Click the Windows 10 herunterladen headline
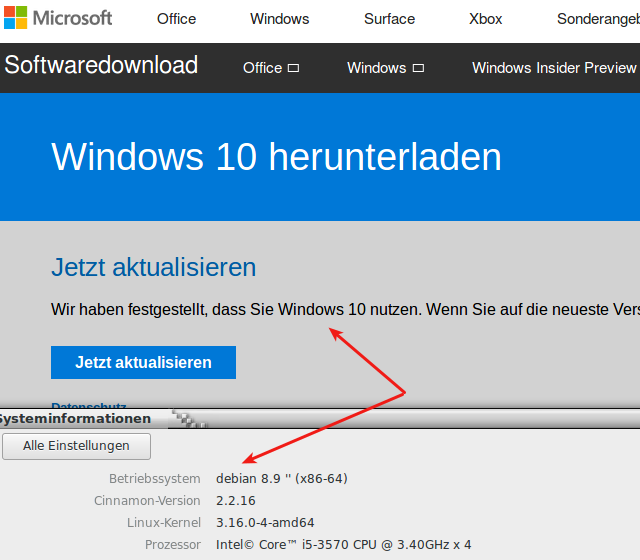This screenshot has height=560, width=640. (x=276, y=157)
